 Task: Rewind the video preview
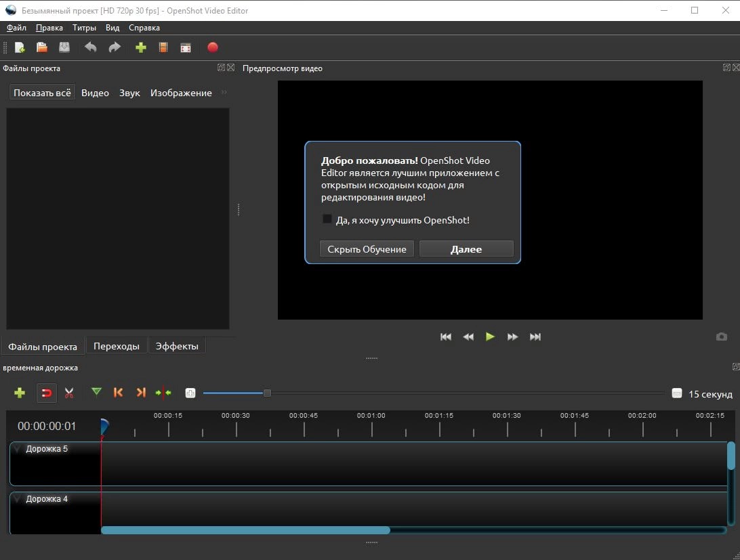coord(468,337)
